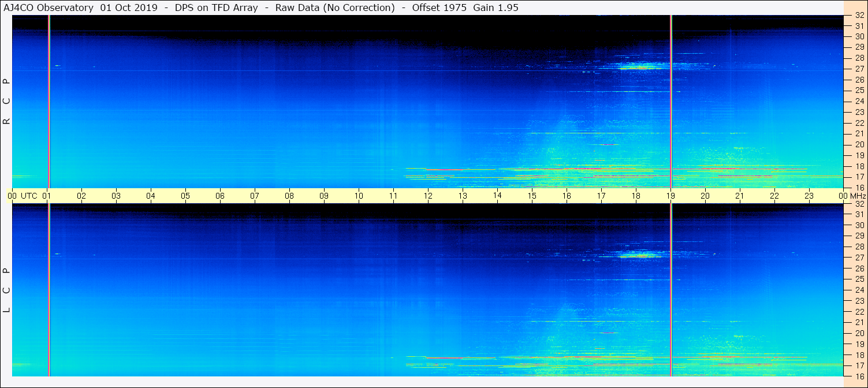Click the 19 UTC hour label
This screenshot has width=868, height=388.
[x=670, y=196]
